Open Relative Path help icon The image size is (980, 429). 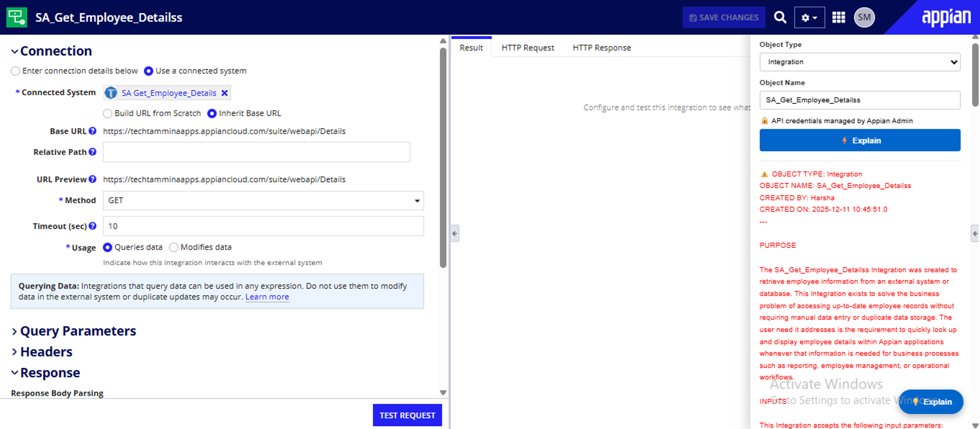coord(92,152)
